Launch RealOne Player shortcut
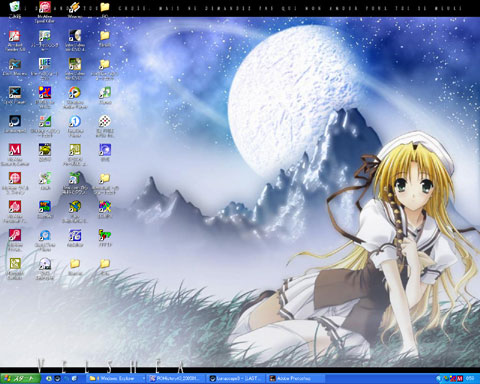 75,121
